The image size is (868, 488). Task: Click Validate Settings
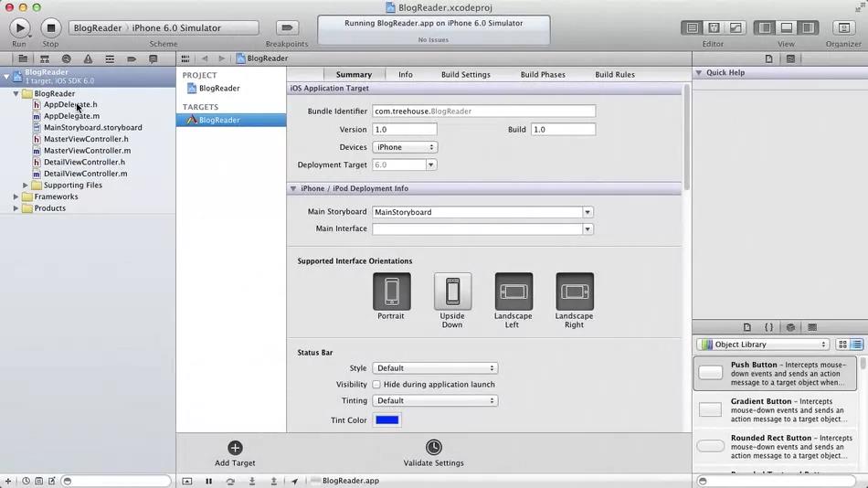coord(433,453)
